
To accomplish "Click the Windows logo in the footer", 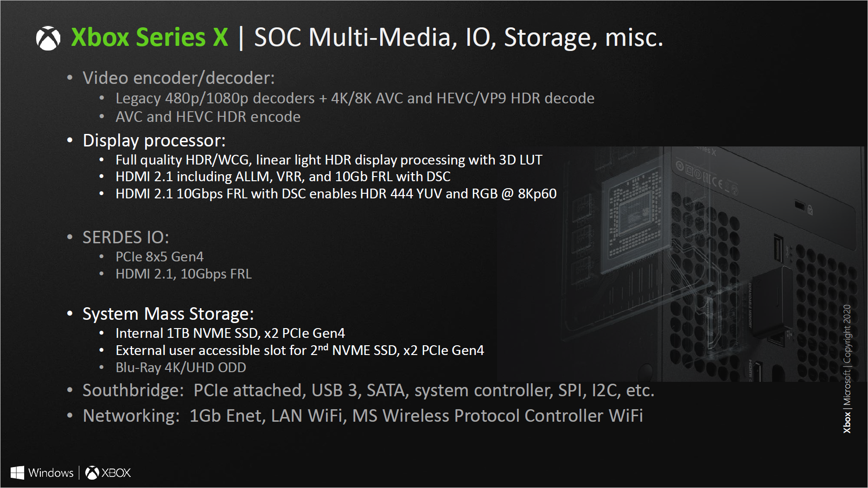I will coord(17,473).
